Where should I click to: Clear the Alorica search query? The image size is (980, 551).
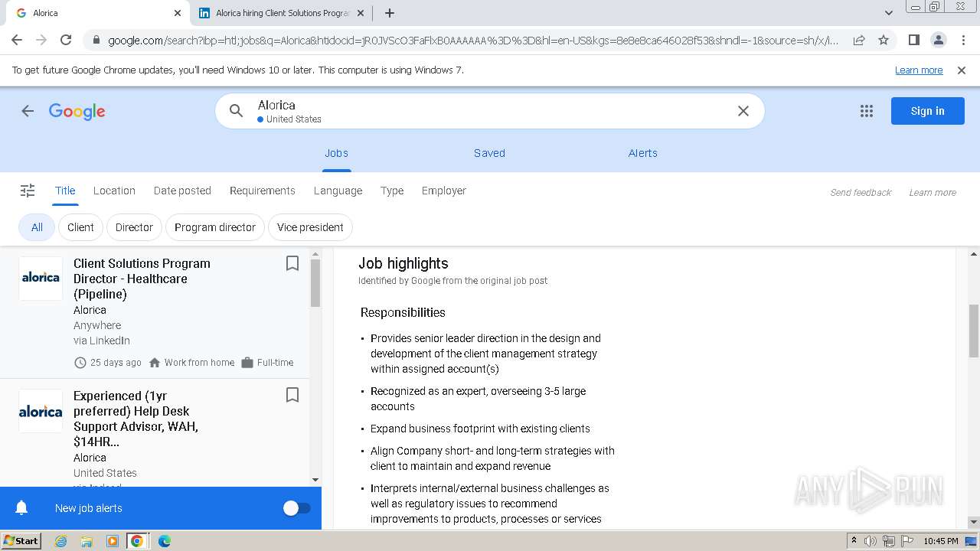pos(743,111)
